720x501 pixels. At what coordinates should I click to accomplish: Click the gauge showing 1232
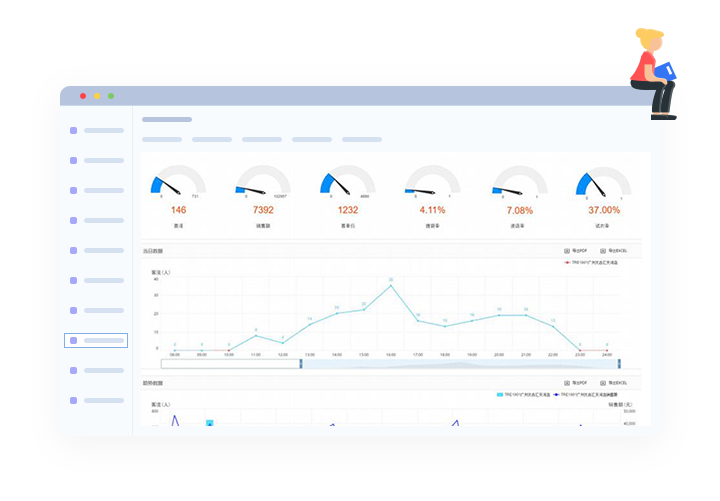pyautogui.click(x=348, y=180)
